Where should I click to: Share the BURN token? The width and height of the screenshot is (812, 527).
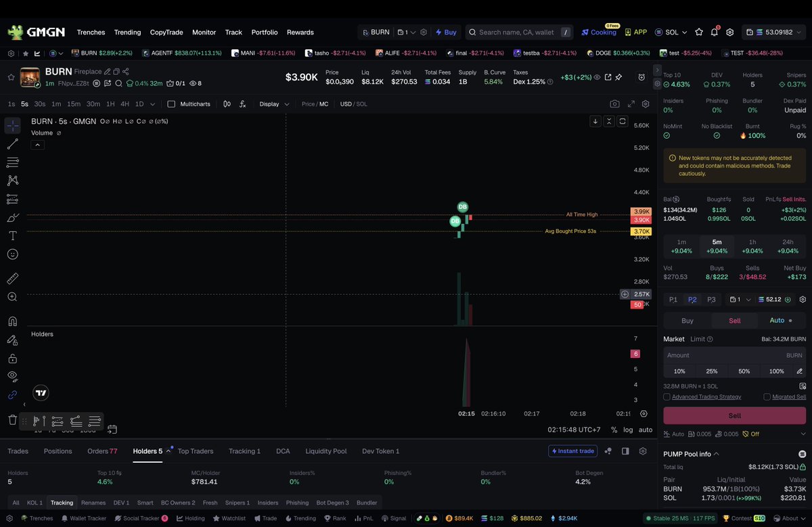pos(126,72)
